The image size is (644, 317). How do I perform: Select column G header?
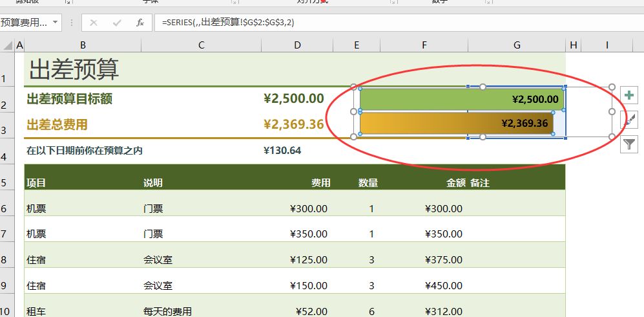[517, 45]
